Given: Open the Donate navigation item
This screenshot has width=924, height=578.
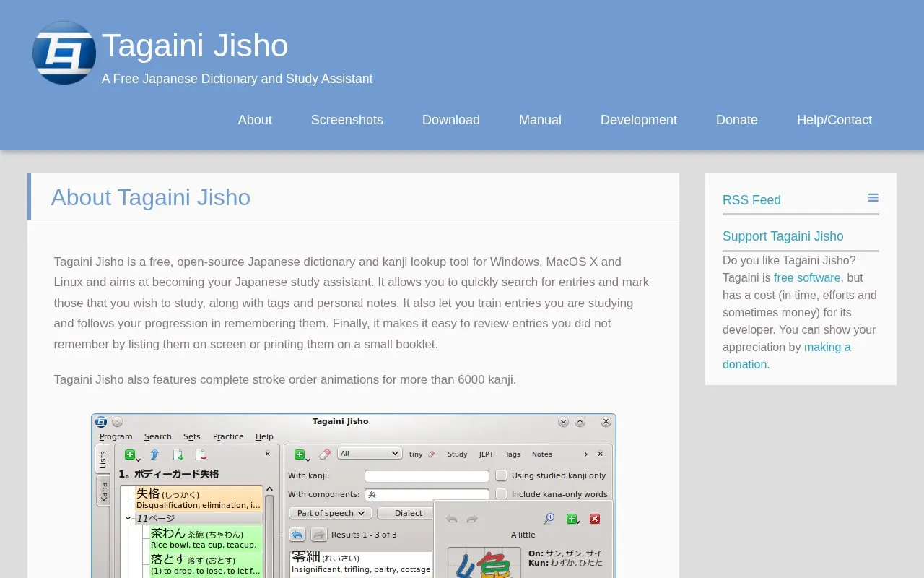Looking at the screenshot, I should coord(737,120).
